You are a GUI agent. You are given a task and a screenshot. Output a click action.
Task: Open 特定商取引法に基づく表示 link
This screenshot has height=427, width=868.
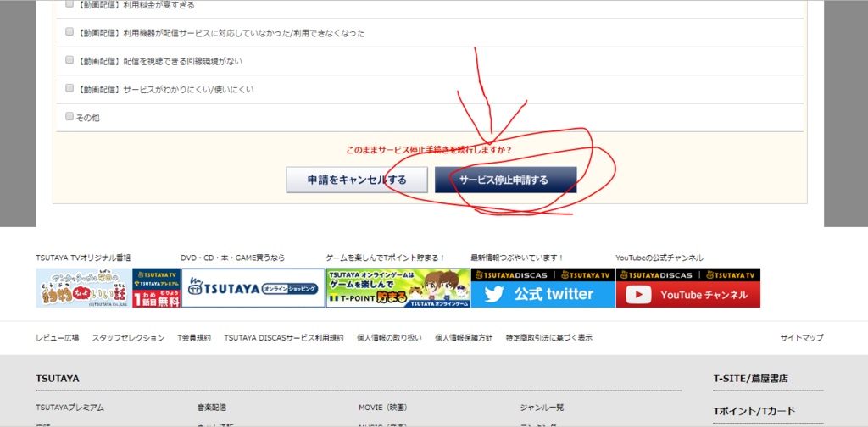tap(549, 338)
